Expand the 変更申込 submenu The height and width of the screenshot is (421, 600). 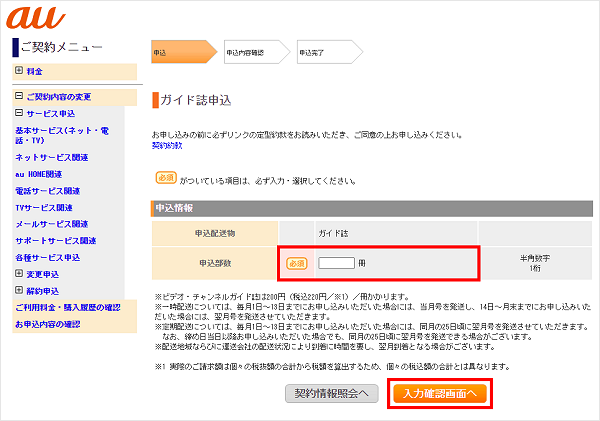(x=19, y=274)
